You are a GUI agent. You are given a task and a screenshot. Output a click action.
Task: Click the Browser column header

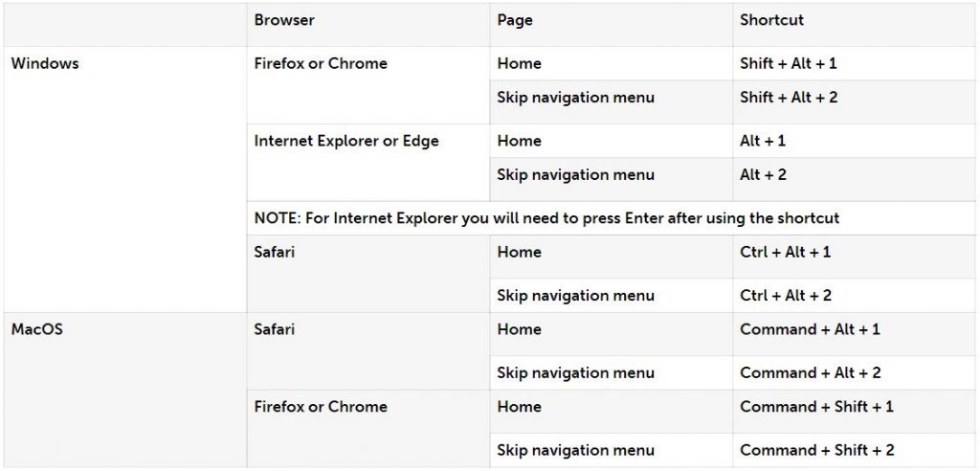tap(284, 20)
